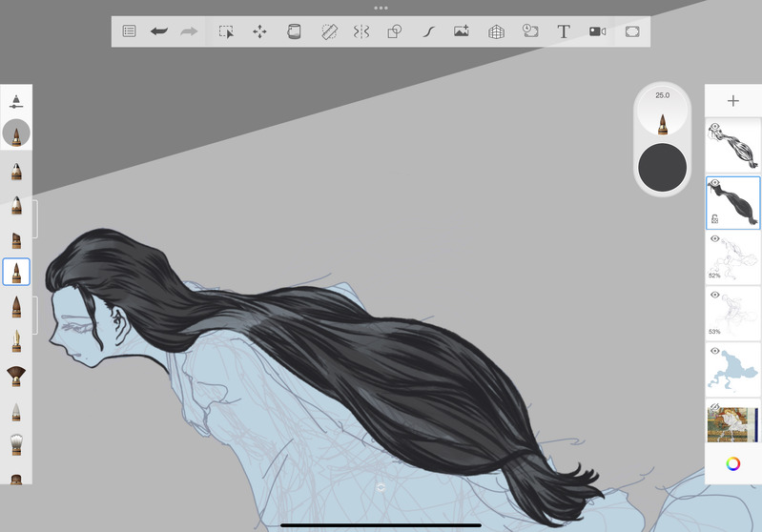Screen dimensions: 762x532
Task: Enable the Symmetry tool
Action: (x=361, y=32)
